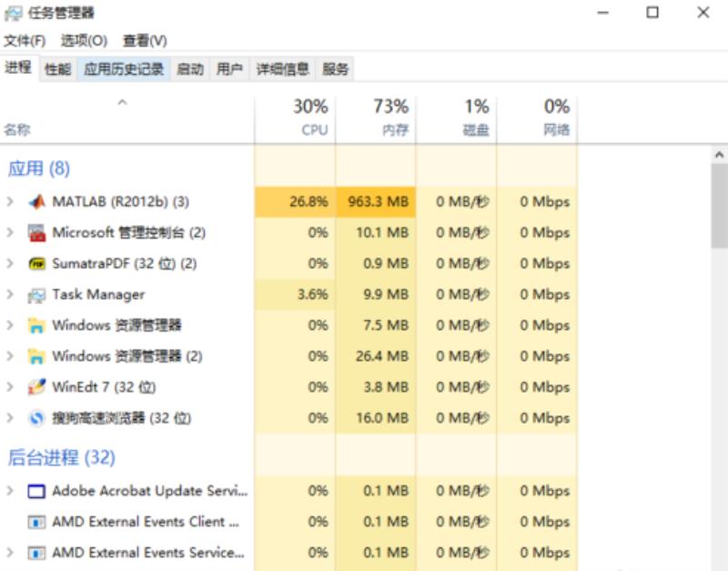Expand the Windows 资源管理器 row without (2)
The image size is (728, 571).
point(10,325)
